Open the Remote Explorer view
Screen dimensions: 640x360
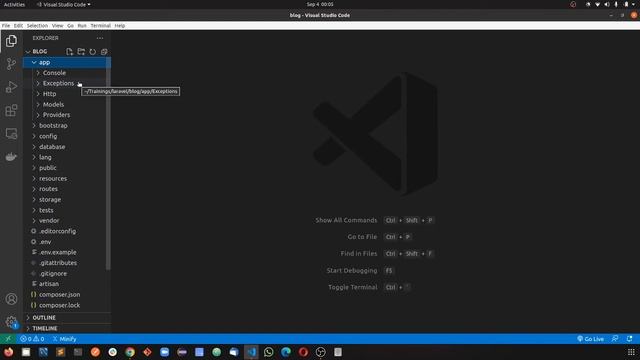pyautogui.click(x=11, y=133)
